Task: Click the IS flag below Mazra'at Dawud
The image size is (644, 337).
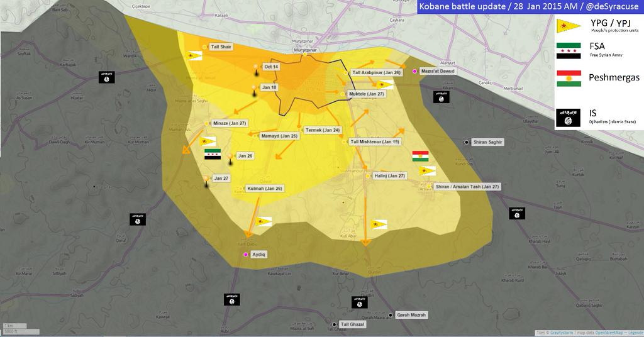Action: [441, 97]
